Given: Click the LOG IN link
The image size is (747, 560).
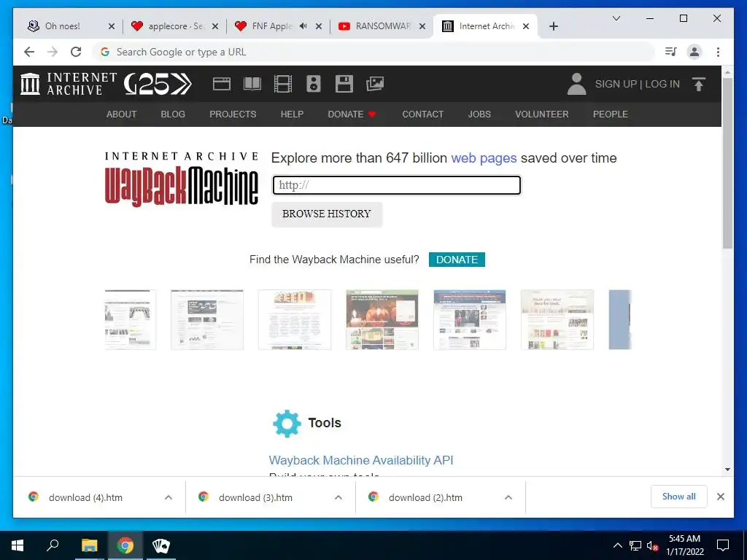Looking at the screenshot, I should coord(662,84).
